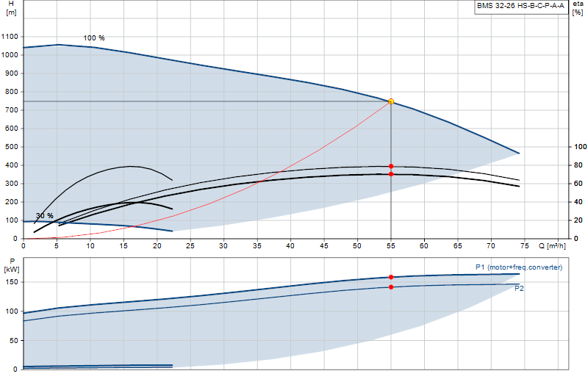Screen dimensions: 588x382
Task: Click the P1 (motor+freq.converter) label
Action: [519, 267]
